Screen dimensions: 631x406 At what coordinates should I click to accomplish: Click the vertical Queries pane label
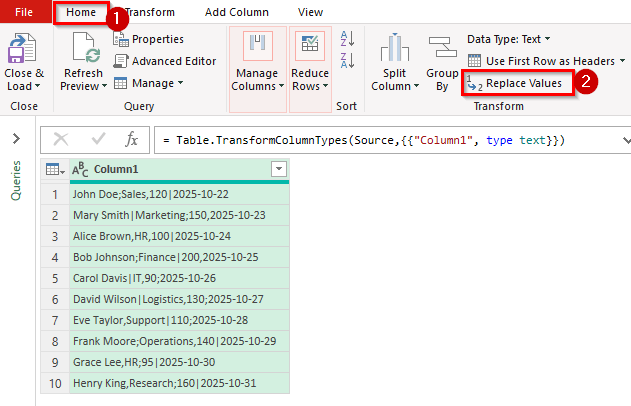click(x=16, y=180)
